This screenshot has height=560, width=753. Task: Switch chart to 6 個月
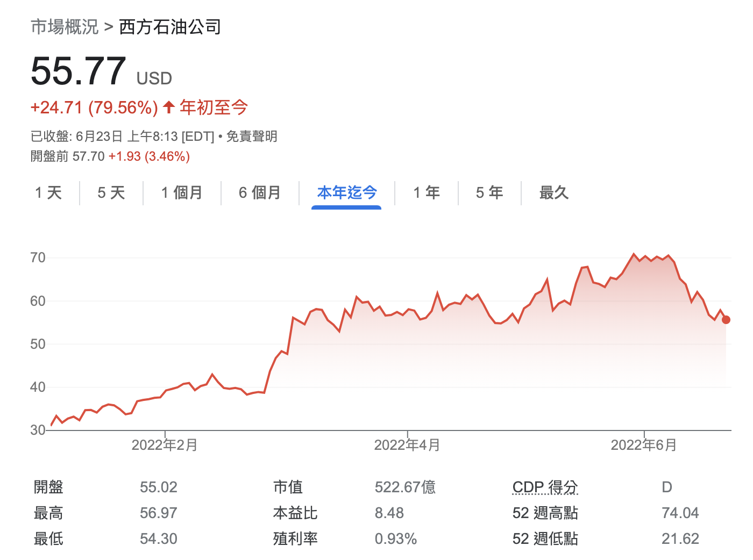(x=260, y=192)
